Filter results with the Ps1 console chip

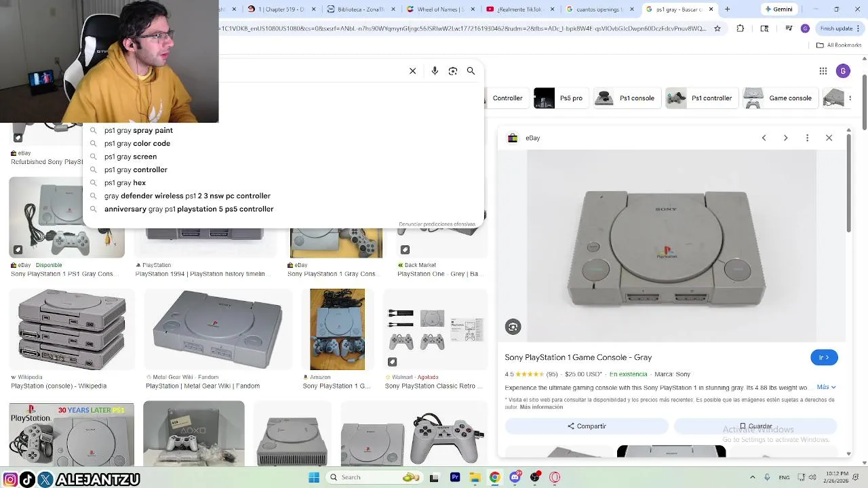click(627, 98)
